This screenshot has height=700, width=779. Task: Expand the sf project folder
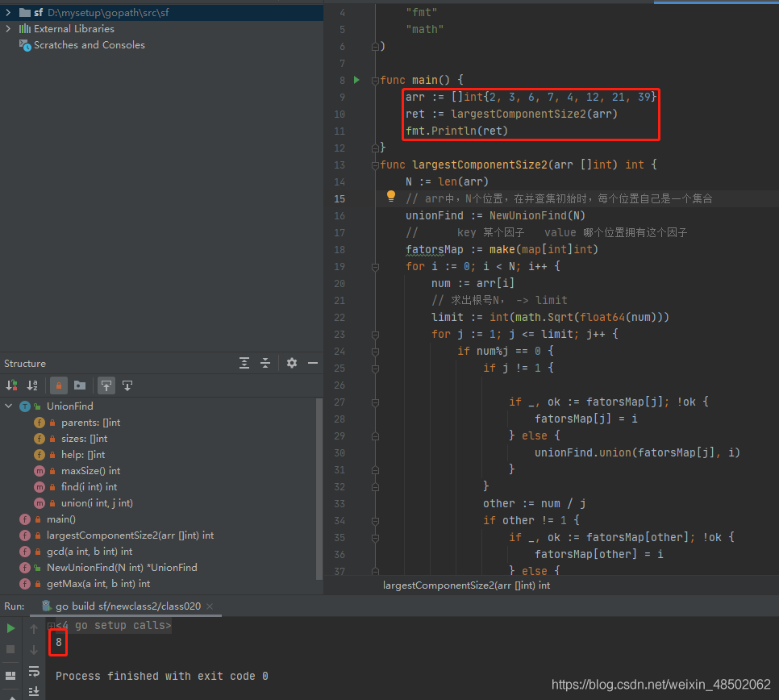[8, 12]
